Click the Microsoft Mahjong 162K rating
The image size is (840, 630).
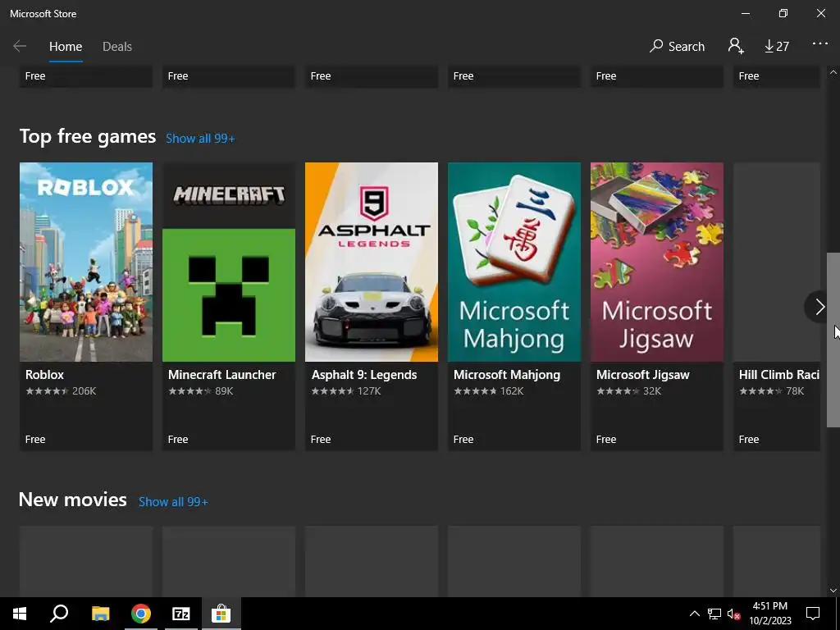pyautogui.click(x=489, y=391)
